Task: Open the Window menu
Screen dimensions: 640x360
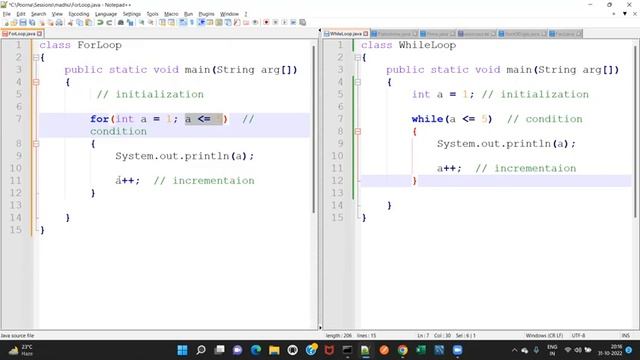Action: (229, 14)
